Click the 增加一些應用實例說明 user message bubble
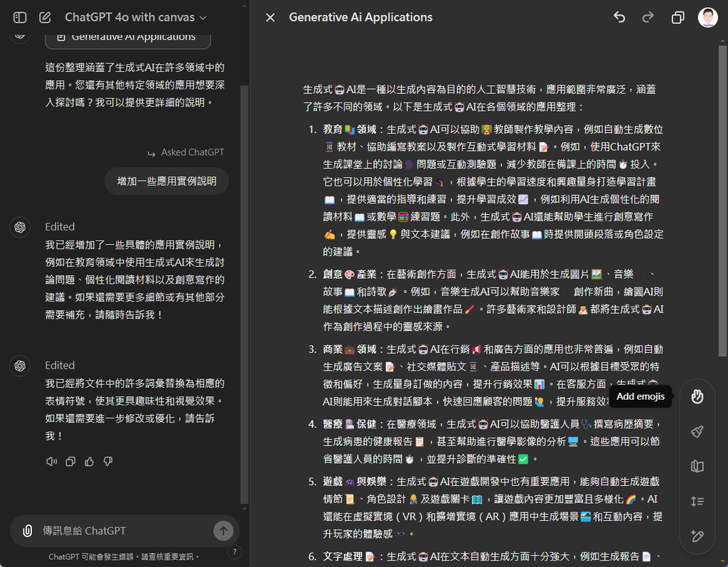The height and width of the screenshot is (567, 728). click(166, 181)
